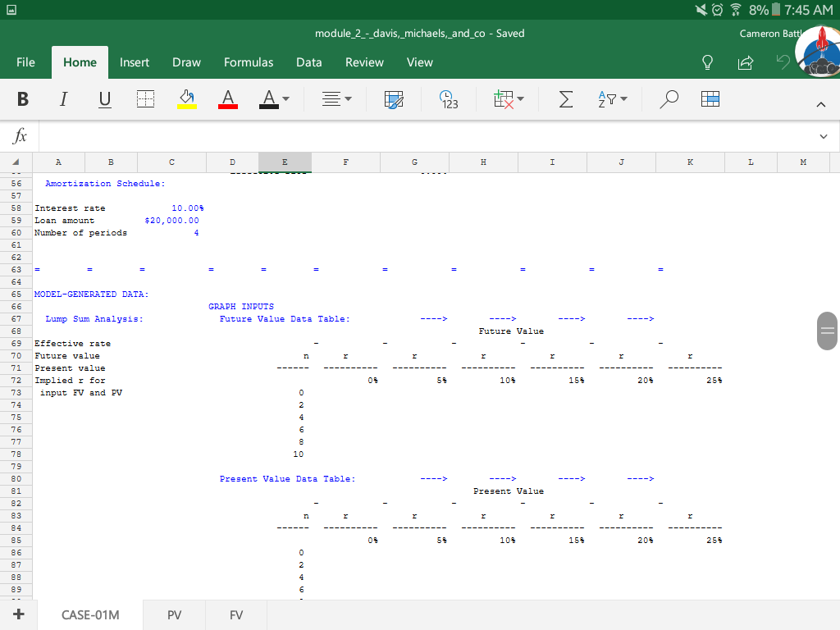Expand the formula bar

point(824,137)
